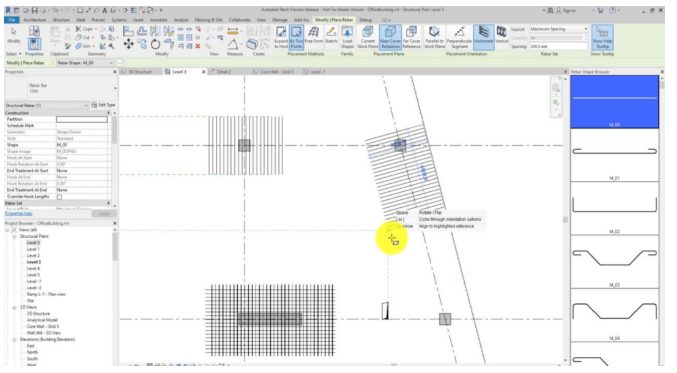Open the Select panel dropdown
The width and height of the screenshot is (677, 373).
pyautogui.click(x=13, y=54)
